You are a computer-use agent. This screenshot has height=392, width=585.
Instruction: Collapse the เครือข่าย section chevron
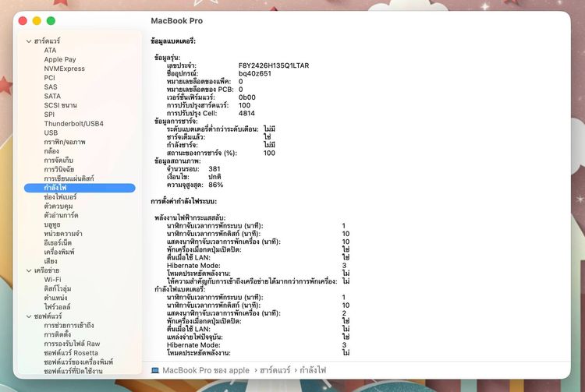coord(29,270)
